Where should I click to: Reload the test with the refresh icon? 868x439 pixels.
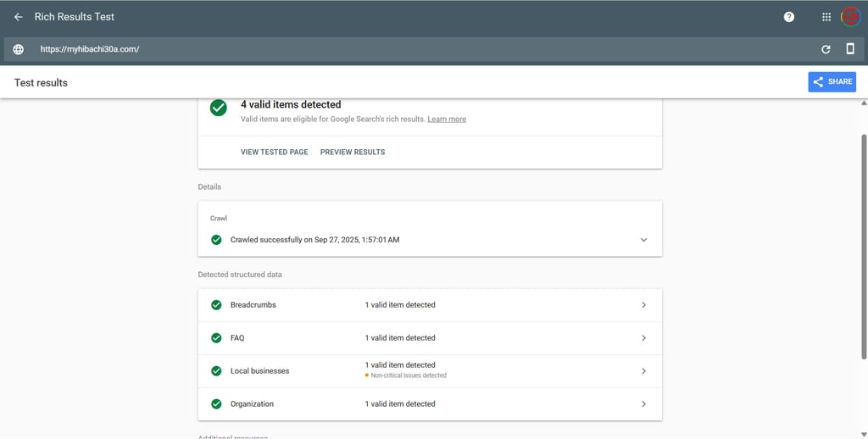tap(826, 49)
